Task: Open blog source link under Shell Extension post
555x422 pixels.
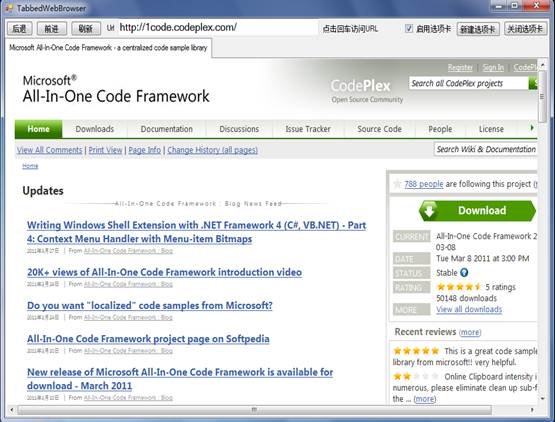Action: pyautogui.click(x=128, y=251)
